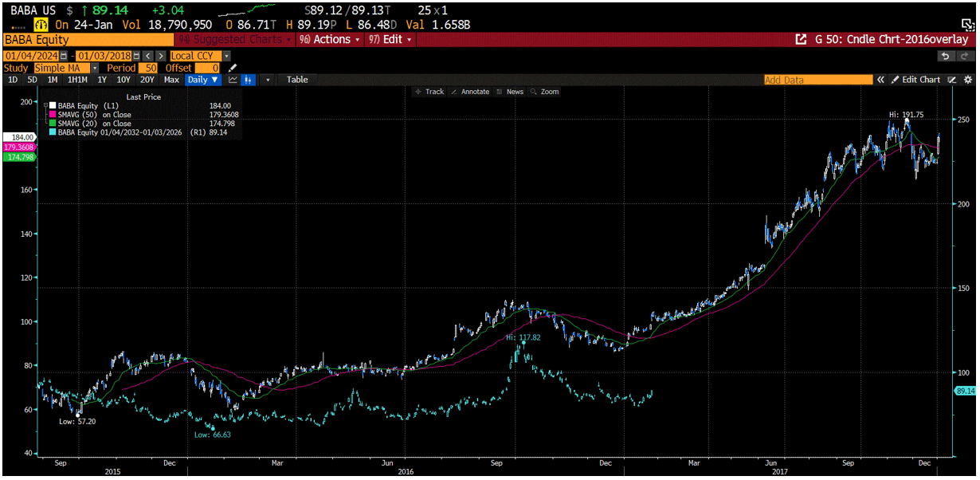Select the 1Y time range button

point(102,80)
